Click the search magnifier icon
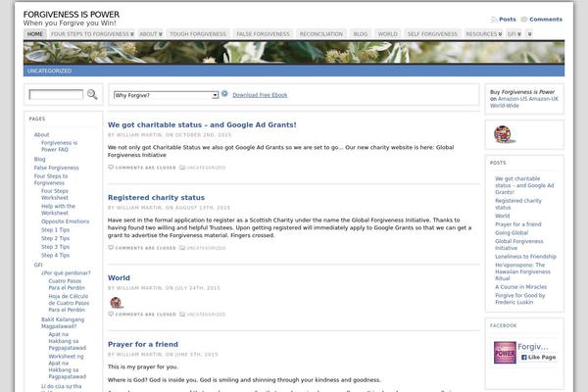Screen dimensions: 588x392 click(92, 94)
